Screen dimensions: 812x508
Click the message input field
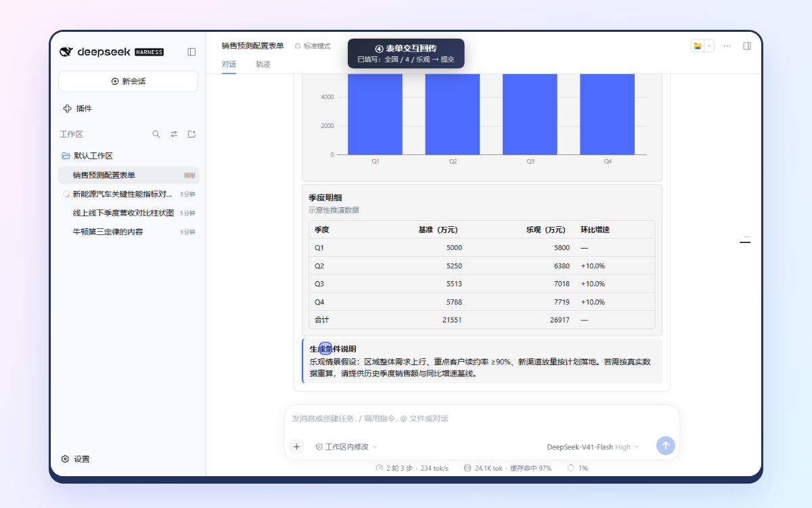coord(482,419)
